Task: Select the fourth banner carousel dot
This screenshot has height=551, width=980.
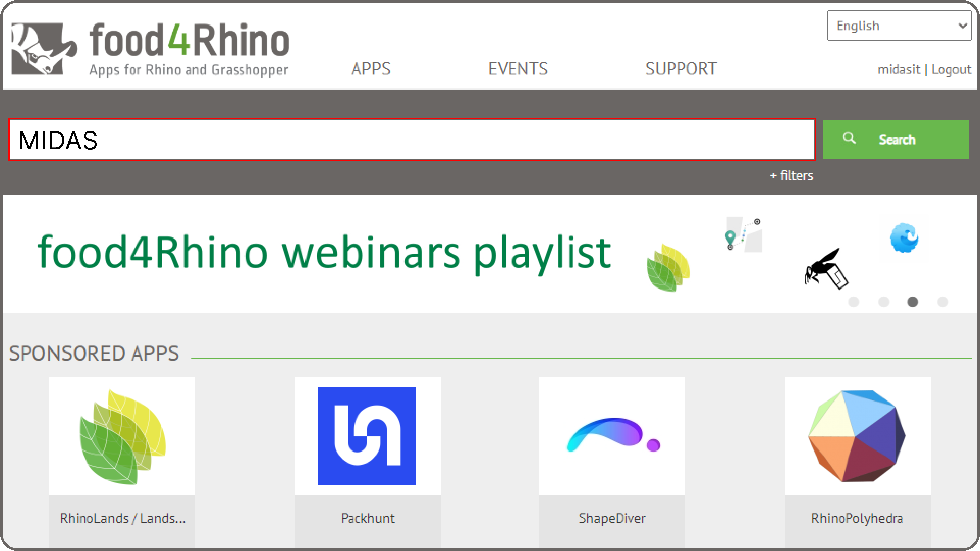Action: coord(942,302)
